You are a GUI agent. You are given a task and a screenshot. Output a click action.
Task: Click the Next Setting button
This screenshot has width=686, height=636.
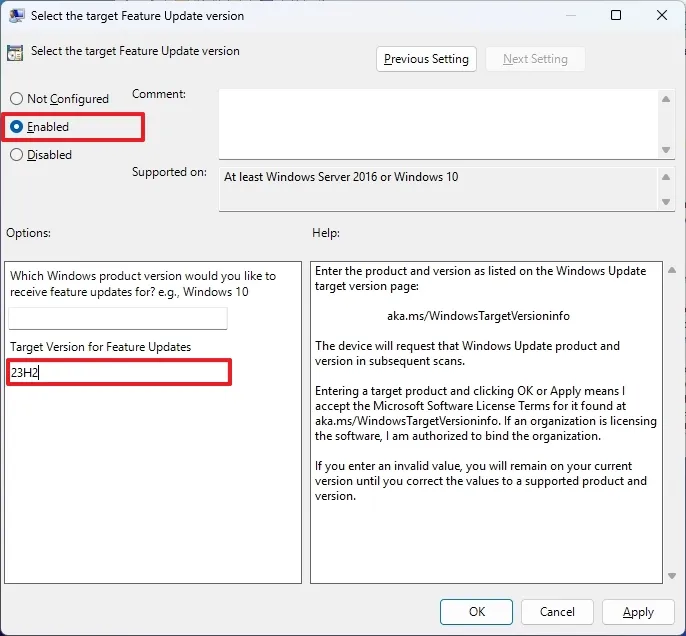[x=535, y=59]
